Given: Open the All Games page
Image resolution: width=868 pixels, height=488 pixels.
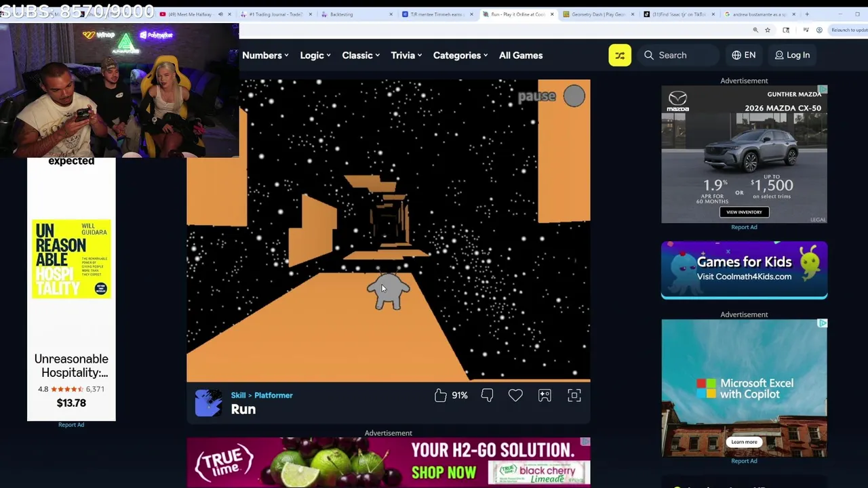Looking at the screenshot, I should click(521, 56).
